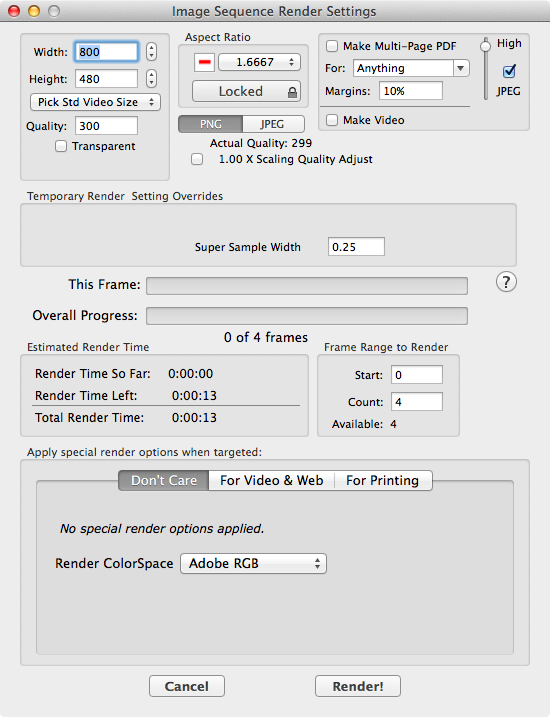
Task: Click the Start frame input field
Action: coord(417,375)
